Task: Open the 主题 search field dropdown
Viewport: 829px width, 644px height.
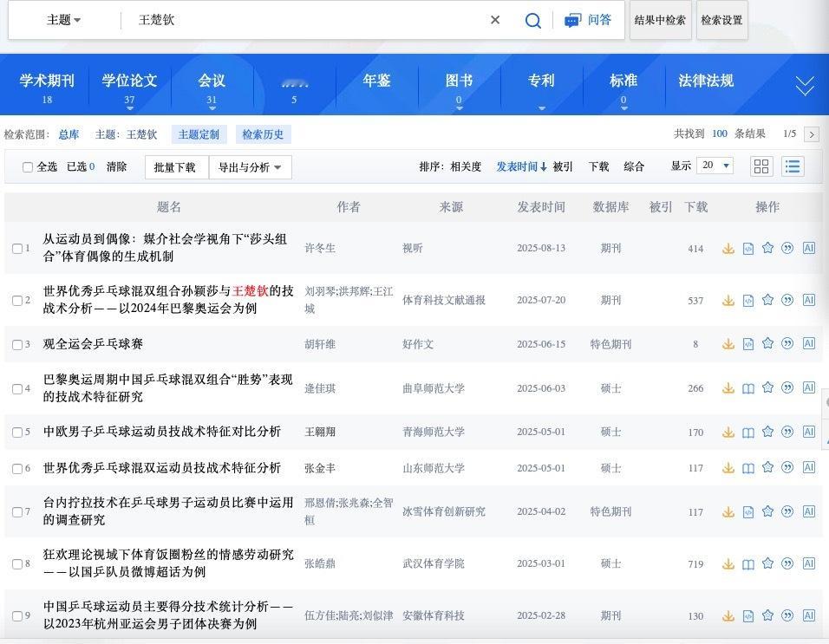Action: [x=63, y=20]
